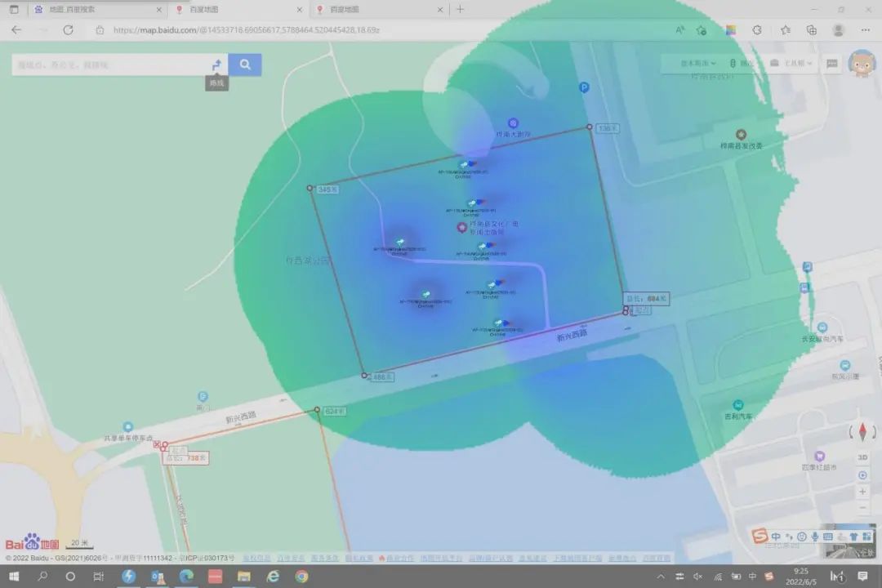
Task: Click the cartoon user avatar
Action: coord(862,63)
